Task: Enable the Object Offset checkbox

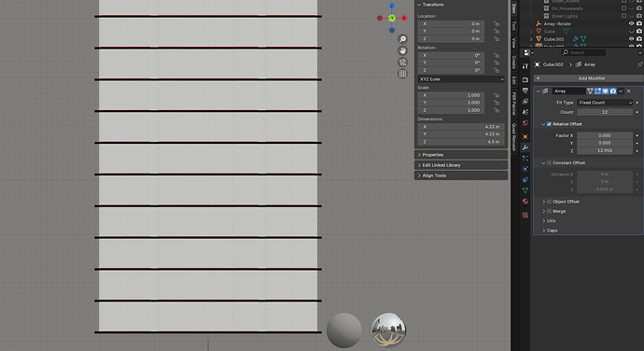Action: tap(549, 202)
